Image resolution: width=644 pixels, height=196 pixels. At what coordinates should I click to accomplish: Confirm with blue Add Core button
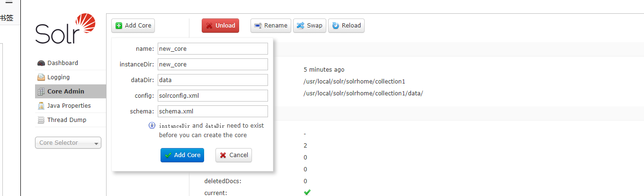click(x=182, y=155)
